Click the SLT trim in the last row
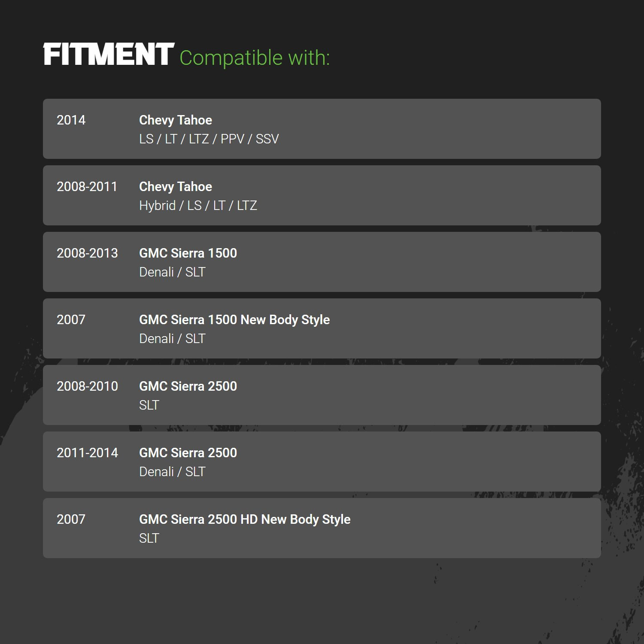644x644 pixels. pyautogui.click(x=149, y=538)
